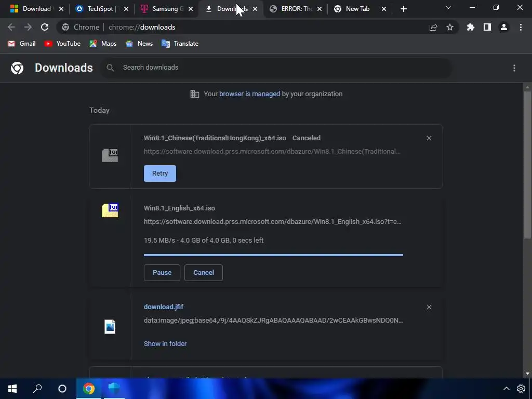Image resolution: width=532 pixels, height=399 pixels.
Task: Click the Win8.1_English_x64.iso file name
Action: pyautogui.click(x=179, y=208)
